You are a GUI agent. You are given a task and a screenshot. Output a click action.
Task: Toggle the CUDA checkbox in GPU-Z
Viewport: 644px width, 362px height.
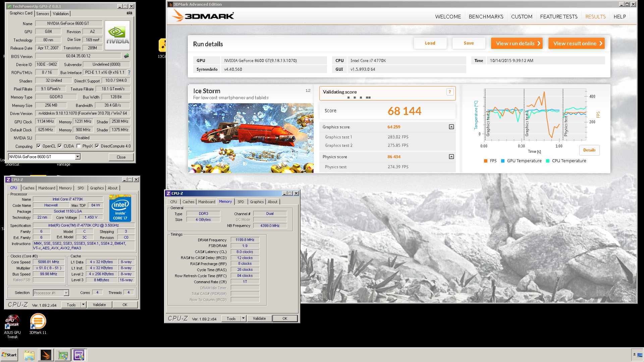[x=60, y=146]
